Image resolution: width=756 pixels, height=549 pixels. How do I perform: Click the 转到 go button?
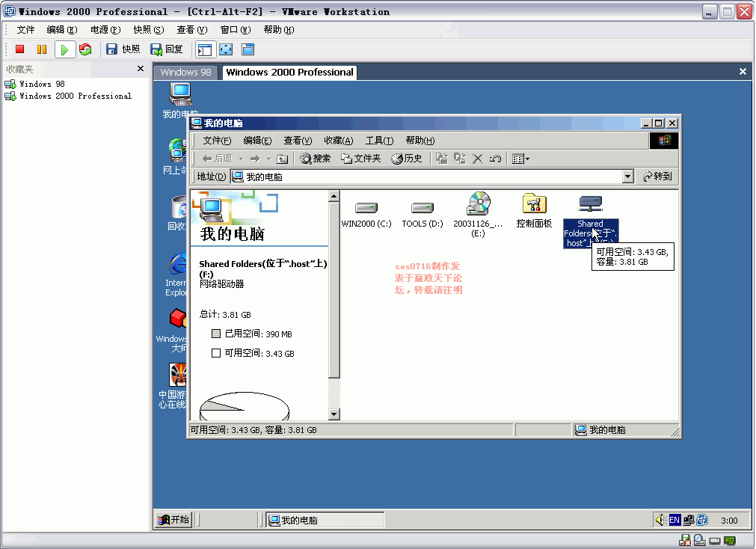(657, 177)
